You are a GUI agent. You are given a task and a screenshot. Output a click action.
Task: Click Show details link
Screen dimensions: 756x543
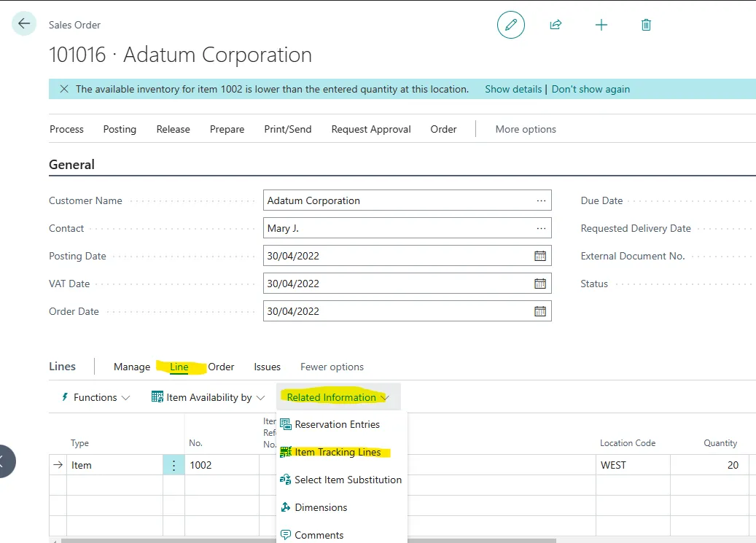point(513,89)
